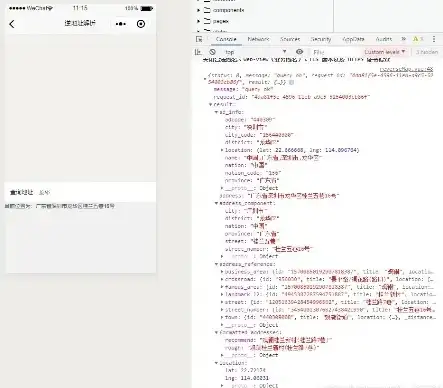Screen dimensions: 443x388
Task: Click the inspect element picker icon
Action: [199, 39]
